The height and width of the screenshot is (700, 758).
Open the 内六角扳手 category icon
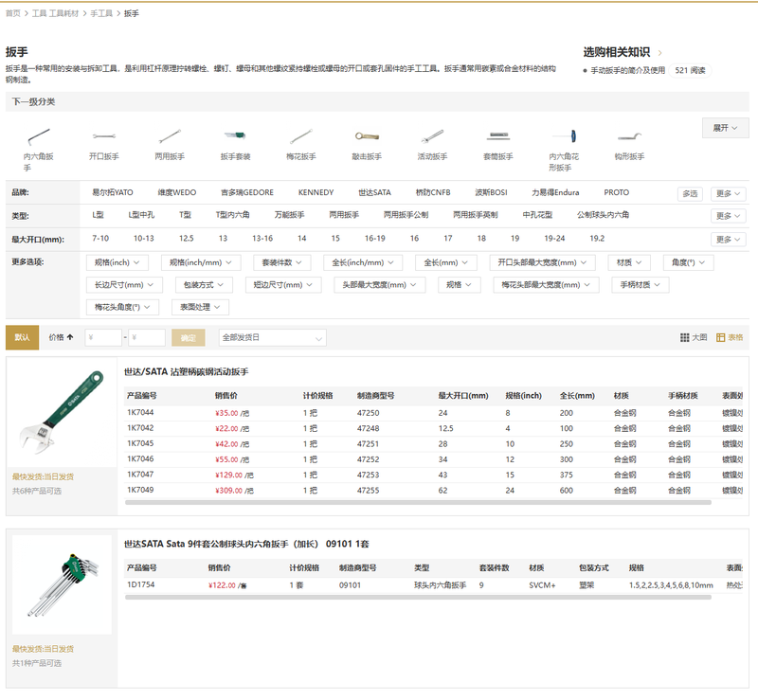point(39,136)
